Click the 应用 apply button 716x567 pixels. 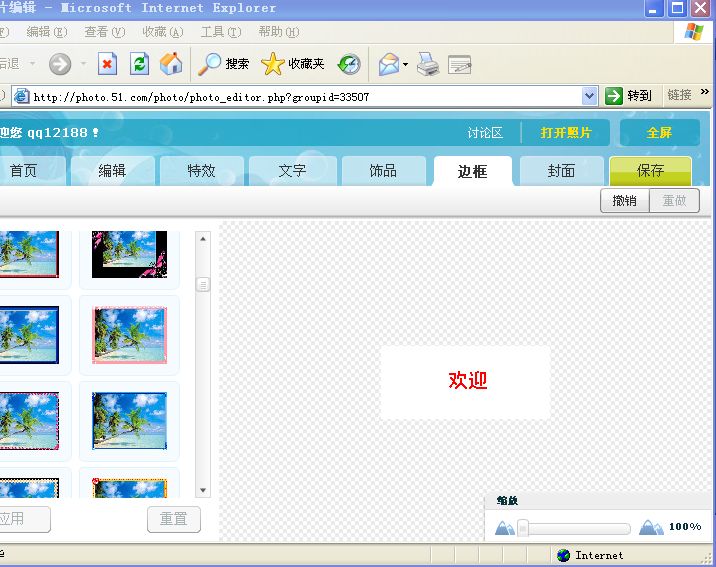click(24, 519)
